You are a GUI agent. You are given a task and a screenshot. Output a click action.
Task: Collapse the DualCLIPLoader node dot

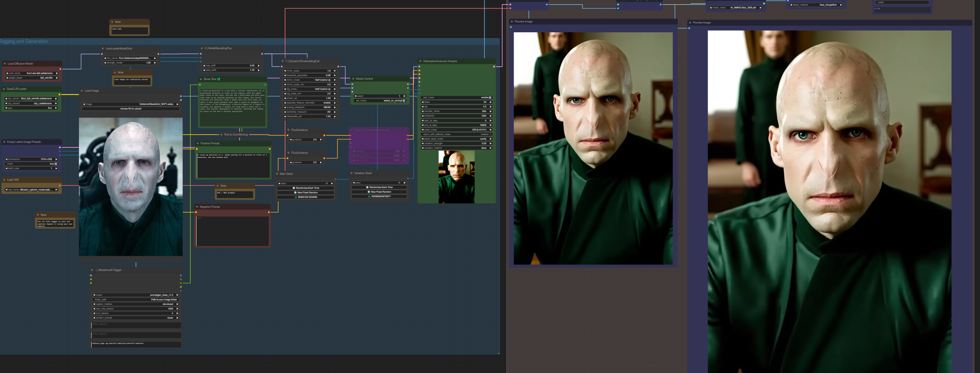pyautogui.click(x=4, y=89)
